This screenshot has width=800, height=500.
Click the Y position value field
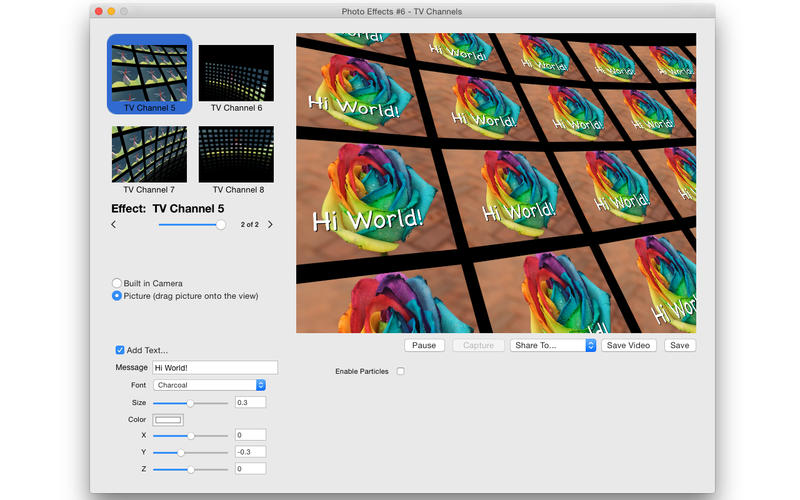click(x=250, y=452)
